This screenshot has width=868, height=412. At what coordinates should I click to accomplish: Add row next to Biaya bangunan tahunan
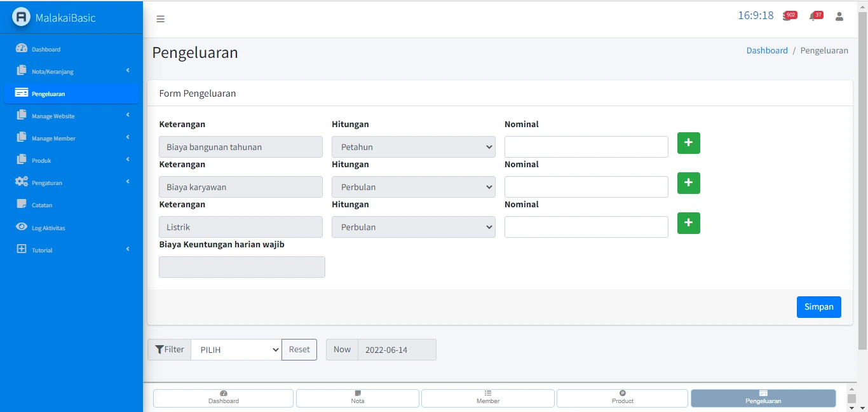tap(689, 143)
